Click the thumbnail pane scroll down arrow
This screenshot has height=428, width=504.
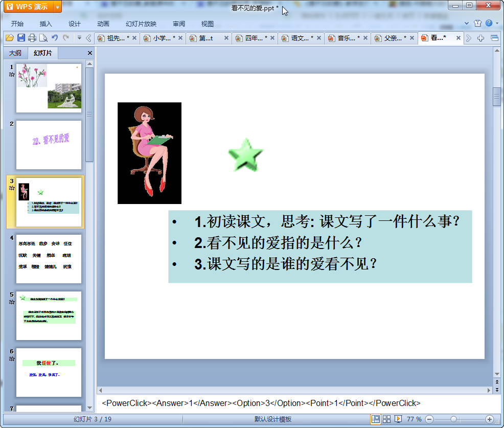(x=89, y=408)
